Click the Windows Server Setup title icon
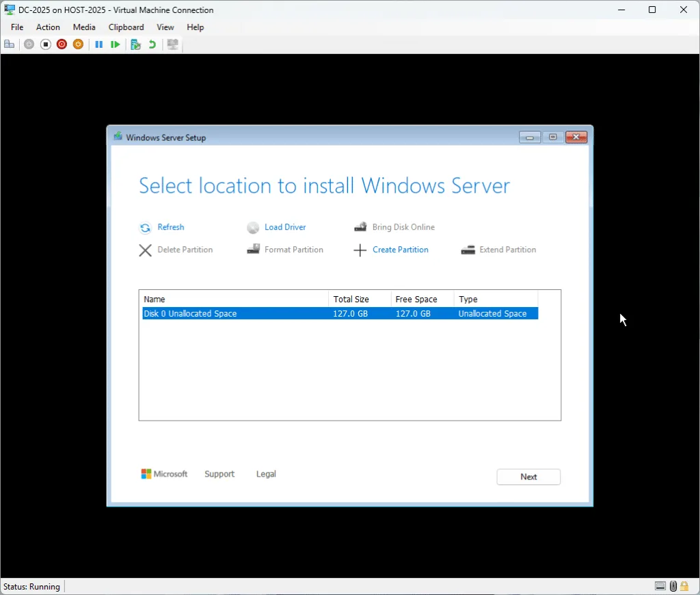 pyautogui.click(x=118, y=136)
